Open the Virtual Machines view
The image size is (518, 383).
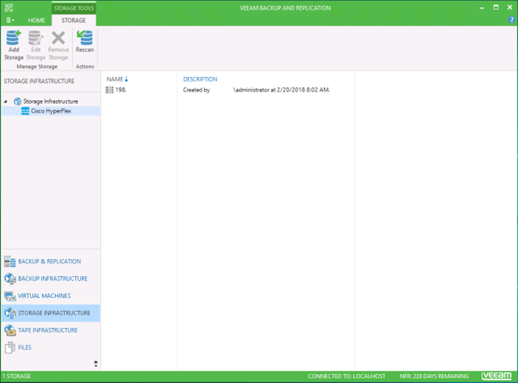point(44,296)
